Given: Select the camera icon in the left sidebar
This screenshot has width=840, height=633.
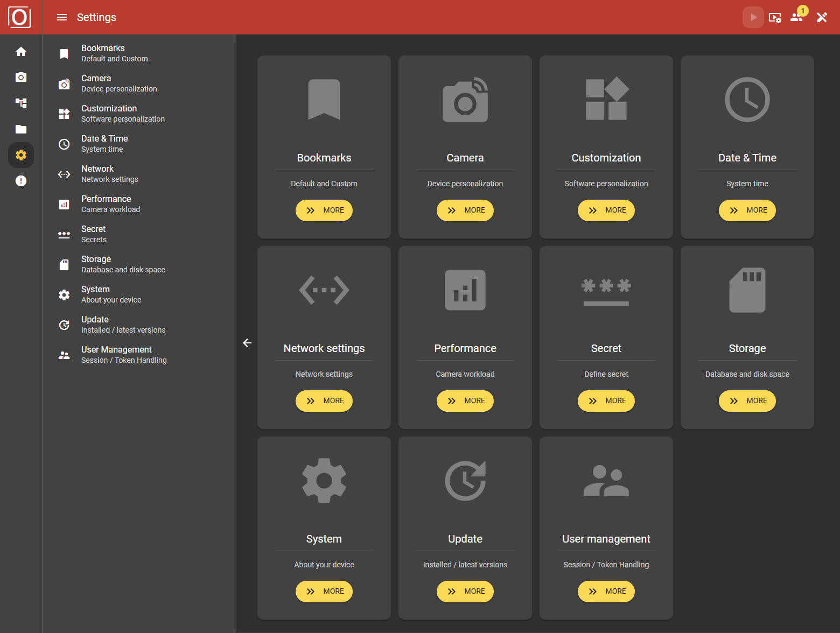Looking at the screenshot, I should (x=21, y=77).
